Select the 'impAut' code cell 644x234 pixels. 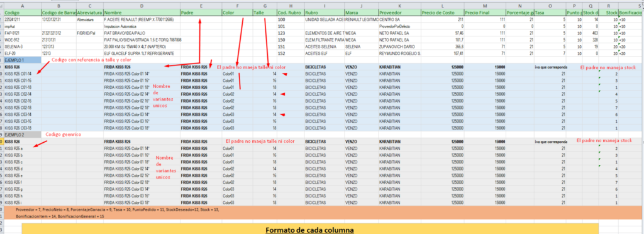pos(22,26)
